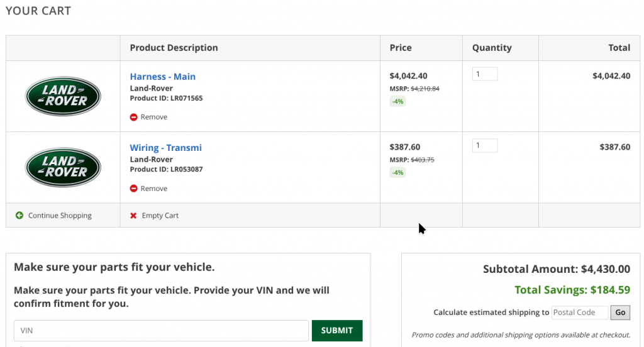The width and height of the screenshot is (644, 347).
Task: Click the promo codes note under the shipping estimate
Action: click(521, 335)
